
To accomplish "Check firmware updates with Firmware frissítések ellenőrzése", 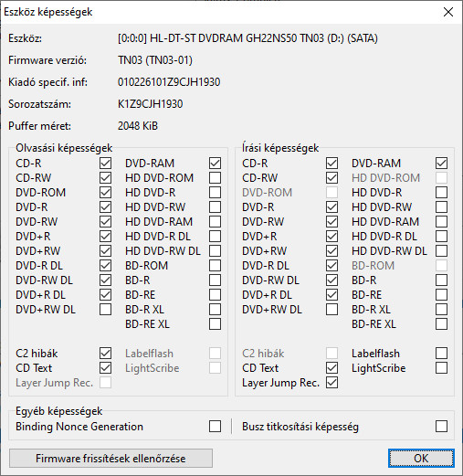I will pyautogui.click(x=110, y=458).
